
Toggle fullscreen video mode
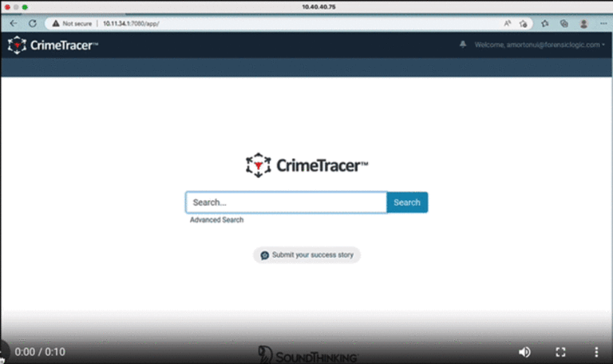560,352
